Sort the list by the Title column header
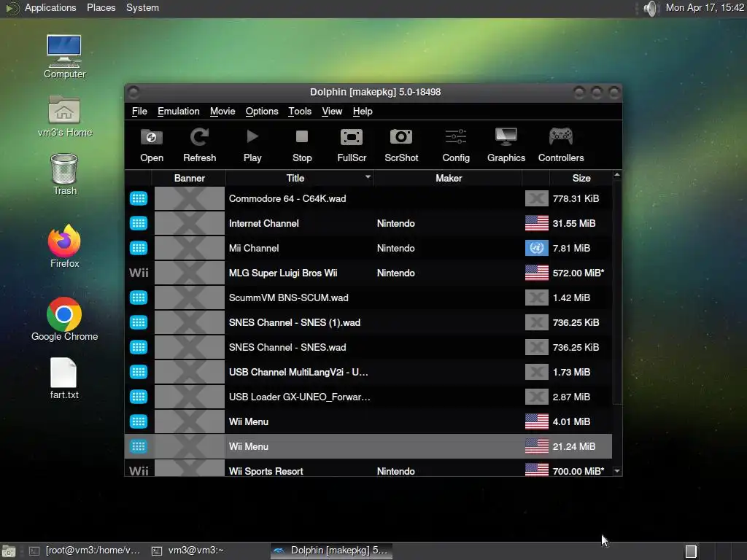The width and height of the screenshot is (747, 560). (x=299, y=178)
